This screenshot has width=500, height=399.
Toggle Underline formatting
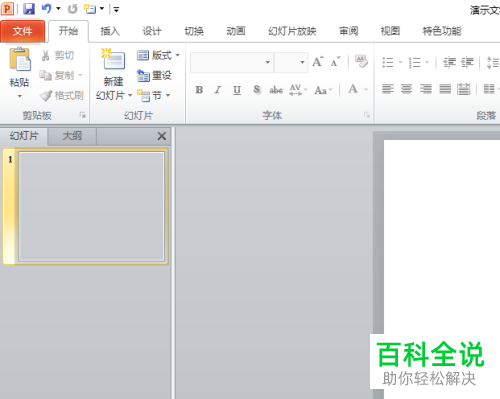pos(237,90)
